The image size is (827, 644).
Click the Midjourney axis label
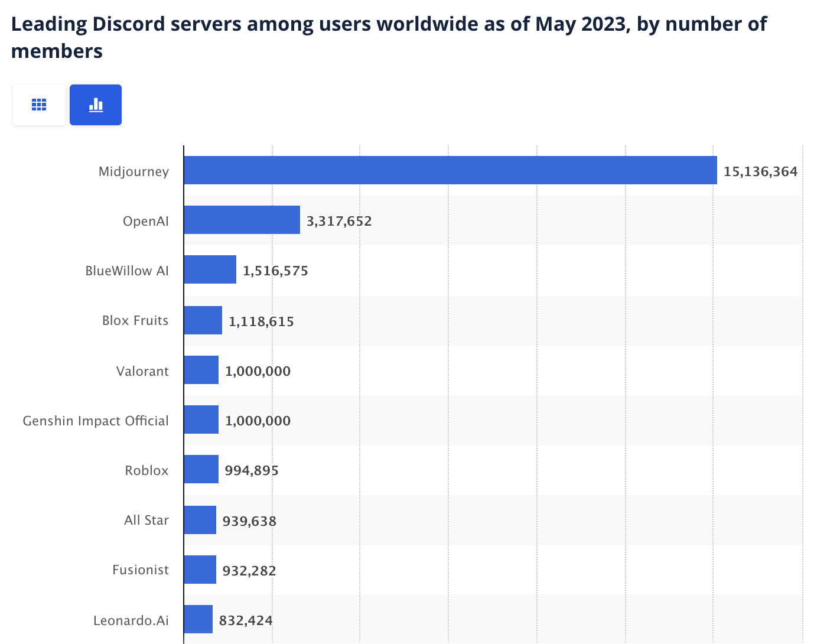pyautogui.click(x=134, y=171)
